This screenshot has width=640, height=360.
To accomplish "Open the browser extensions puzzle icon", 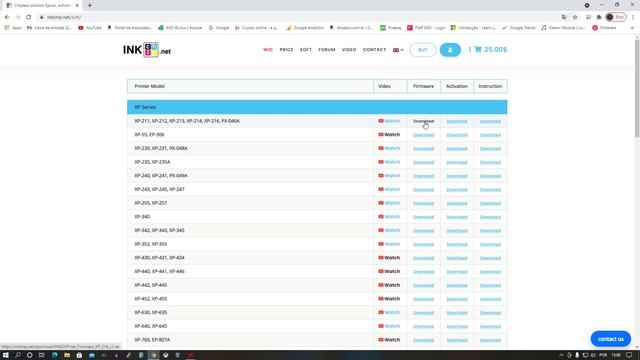I will tap(599, 17).
